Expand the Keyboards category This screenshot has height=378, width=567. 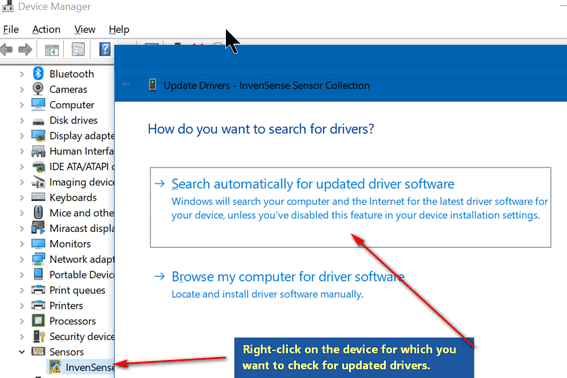pos(22,198)
